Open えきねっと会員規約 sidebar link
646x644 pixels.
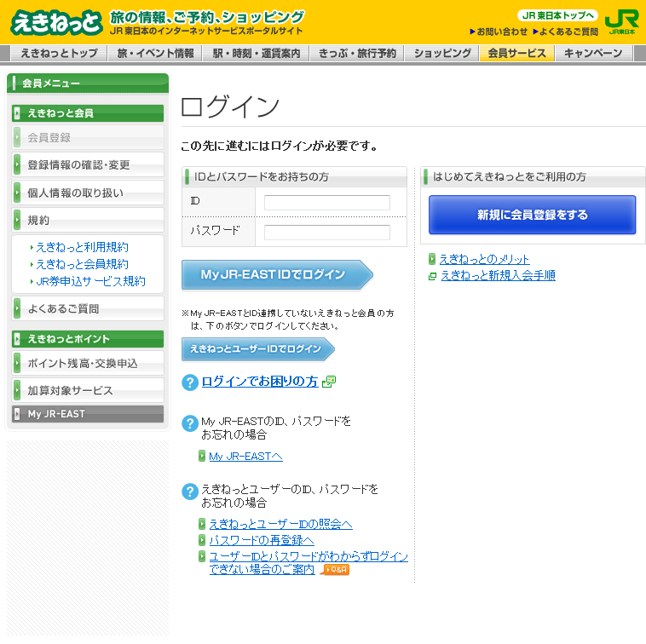click(x=82, y=264)
